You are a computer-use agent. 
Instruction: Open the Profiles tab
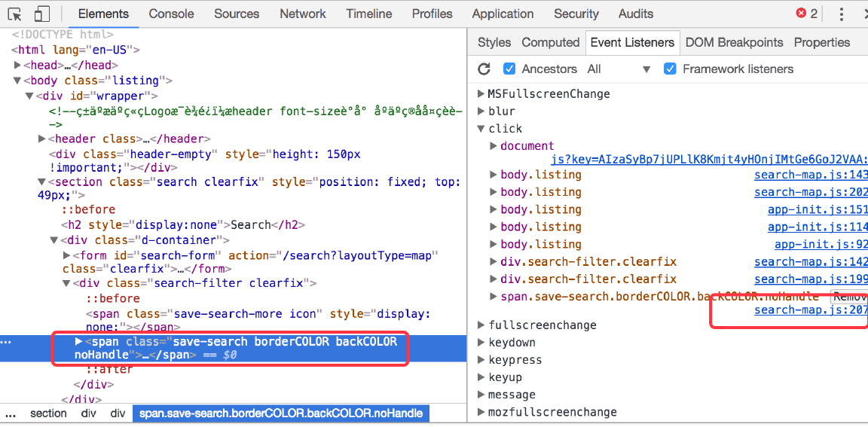pyautogui.click(x=432, y=14)
